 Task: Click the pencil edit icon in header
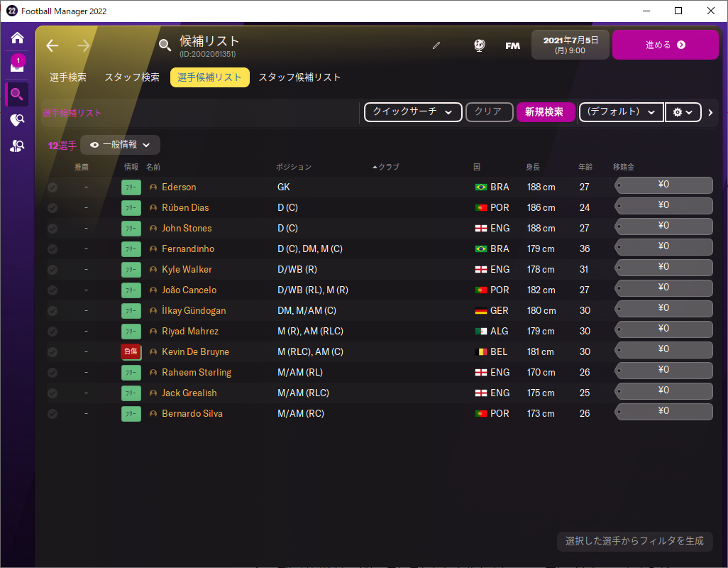click(x=436, y=45)
